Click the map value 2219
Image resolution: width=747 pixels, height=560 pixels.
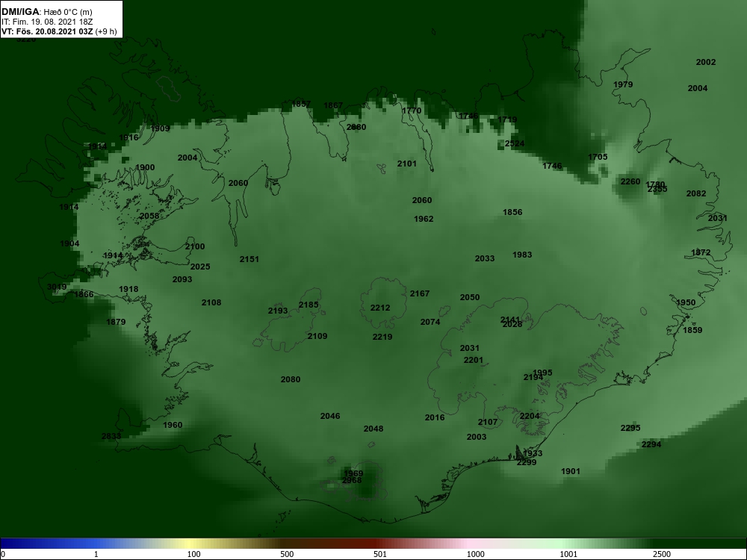click(x=382, y=337)
